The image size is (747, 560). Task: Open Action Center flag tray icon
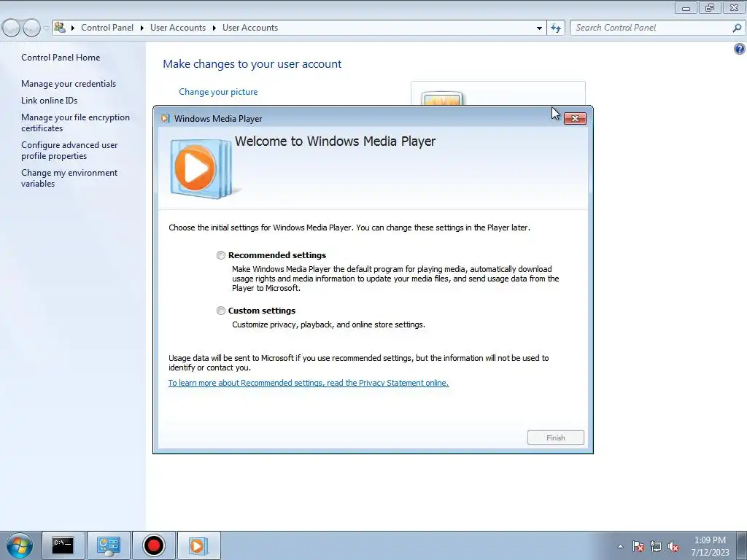click(638, 547)
